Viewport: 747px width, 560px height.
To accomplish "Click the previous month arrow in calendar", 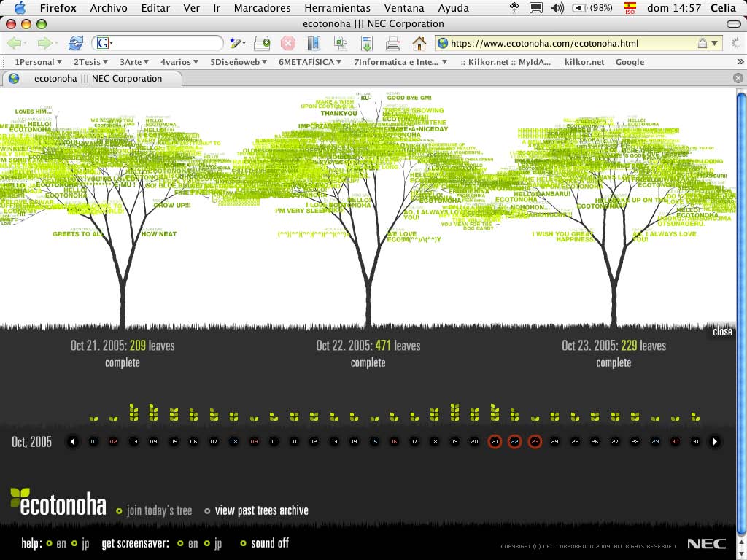I will 73,442.
